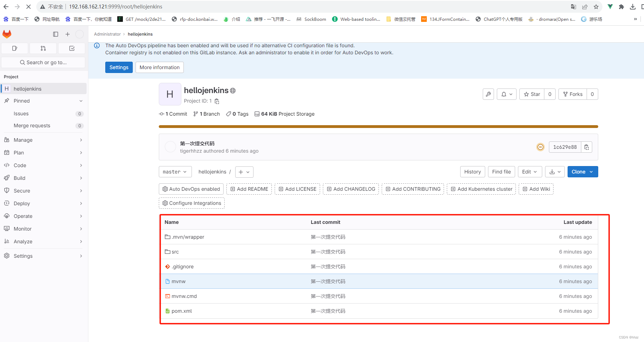Click the browser back arrow
The image size is (644, 342).
click(6, 7)
